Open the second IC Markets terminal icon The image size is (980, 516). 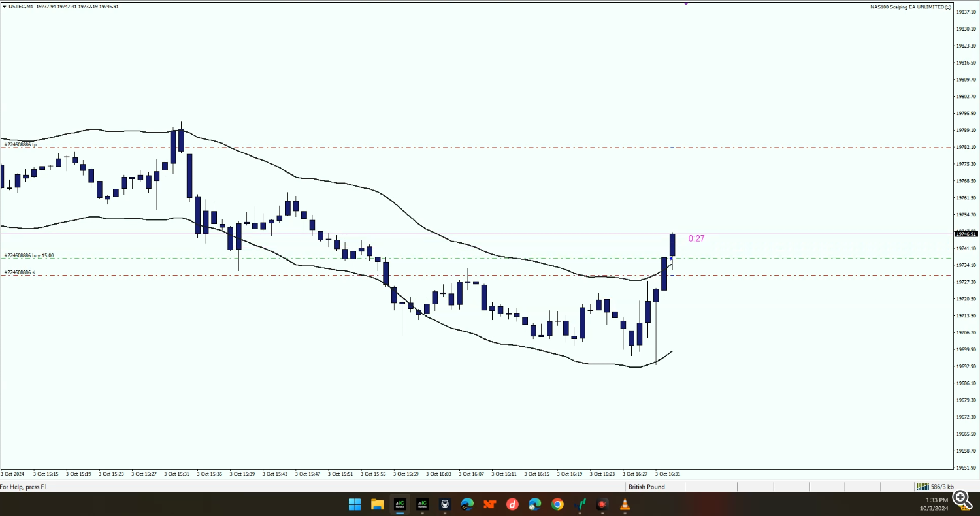click(x=422, y=504)
